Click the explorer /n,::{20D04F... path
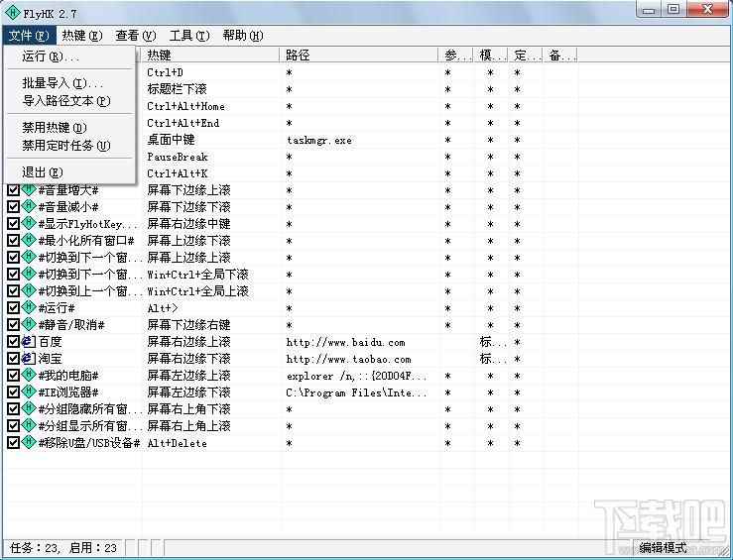Viewport: 733px width, 560px height. click(356, 376)
